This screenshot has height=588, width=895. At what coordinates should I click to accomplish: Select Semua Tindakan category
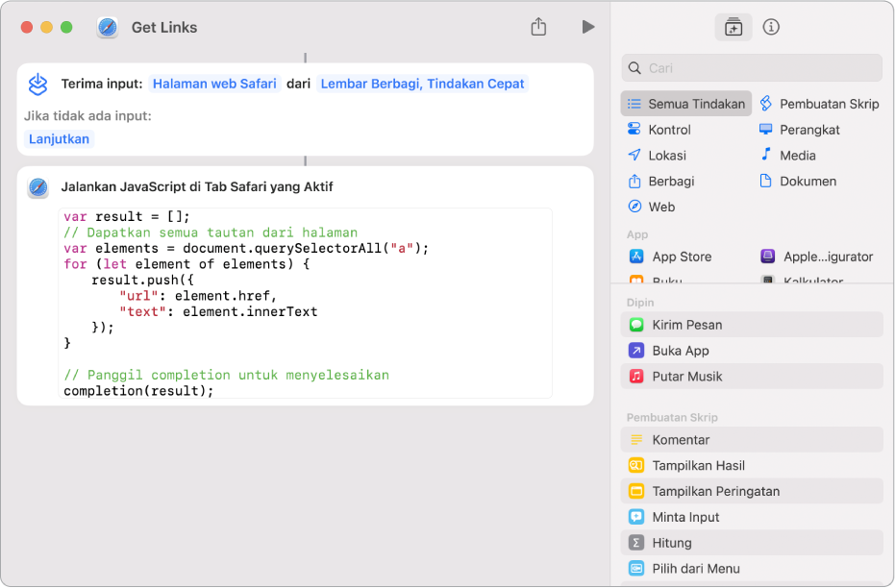(686, 104)
